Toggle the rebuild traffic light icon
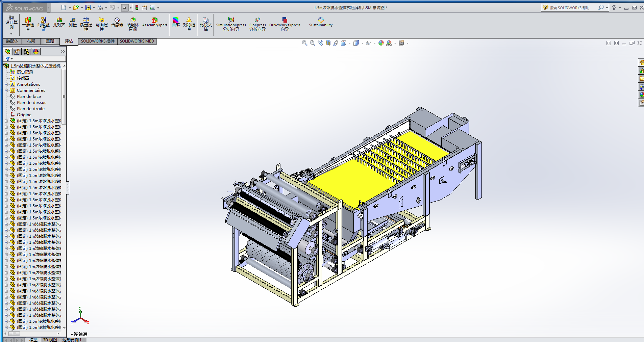The height and width of the screenshot is (342, 644). point(137,7)
